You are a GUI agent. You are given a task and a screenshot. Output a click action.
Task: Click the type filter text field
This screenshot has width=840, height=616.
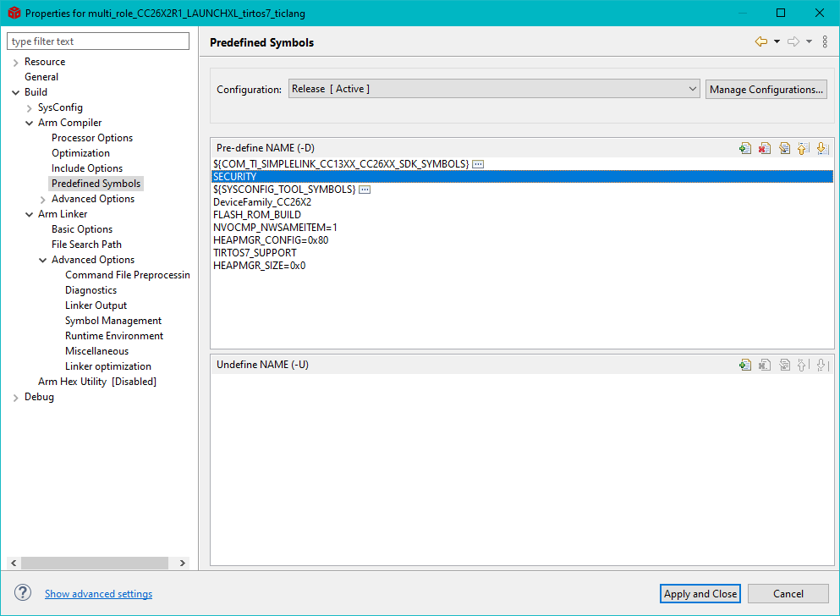(x=98, y=41)
